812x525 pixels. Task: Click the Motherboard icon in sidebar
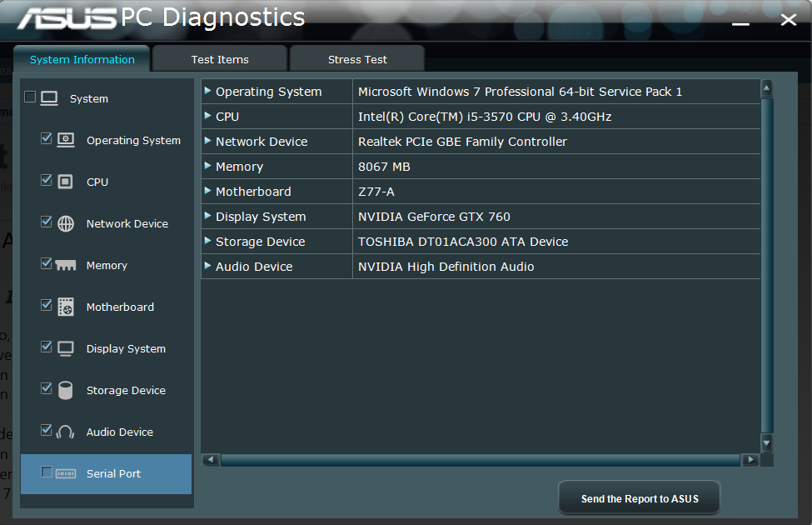pyautogui.click(x=66, y=307)
